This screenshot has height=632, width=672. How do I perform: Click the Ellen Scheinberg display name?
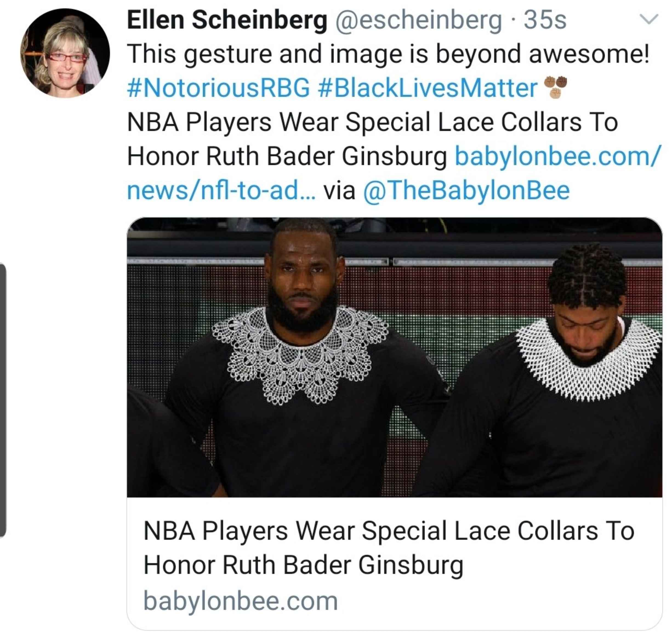(227, 20)
